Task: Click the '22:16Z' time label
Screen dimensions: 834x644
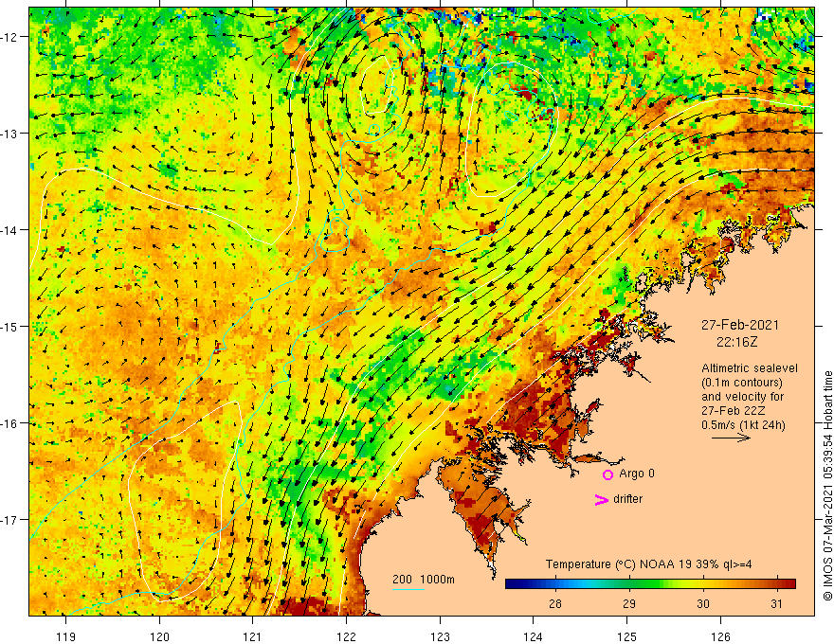Action: pyautogui.click(x=736, y=342)
